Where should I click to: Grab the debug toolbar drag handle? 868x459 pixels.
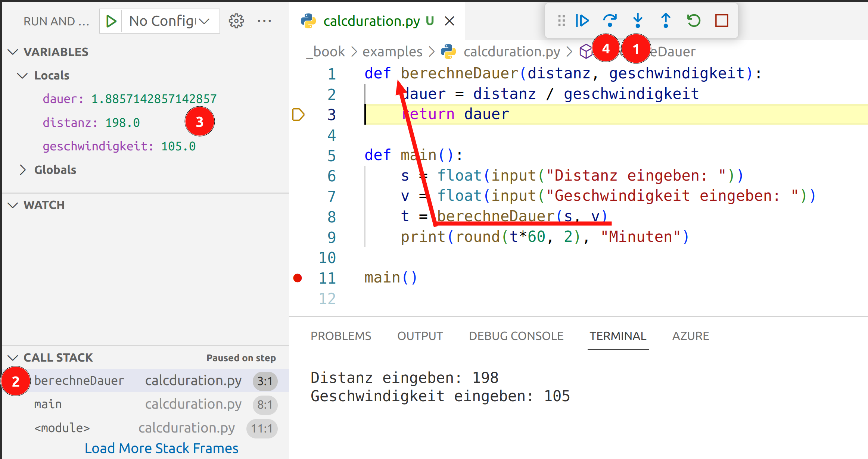561,21
